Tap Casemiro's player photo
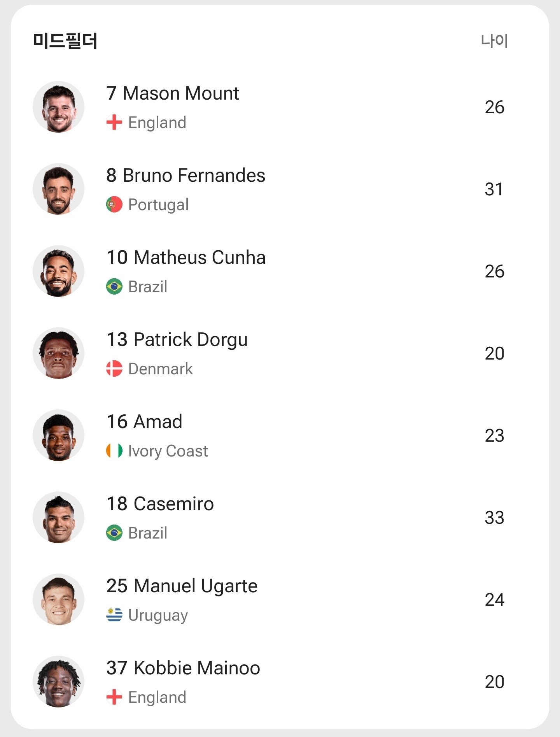The height and width of the screenshot is (737, 560). pos(58,518)
